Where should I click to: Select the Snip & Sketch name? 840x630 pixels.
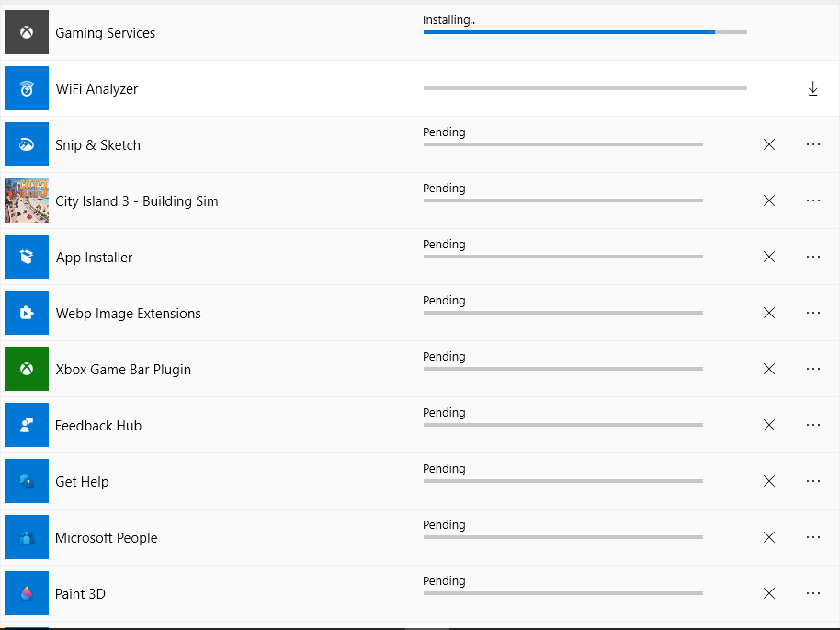pyautogui.click(x=97, y=144)
